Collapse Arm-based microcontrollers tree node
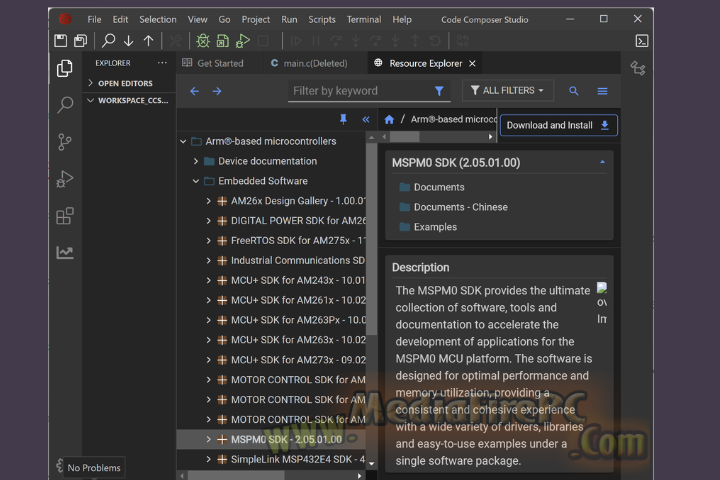The height and width of the screenshot is (480, 720). 183,141
